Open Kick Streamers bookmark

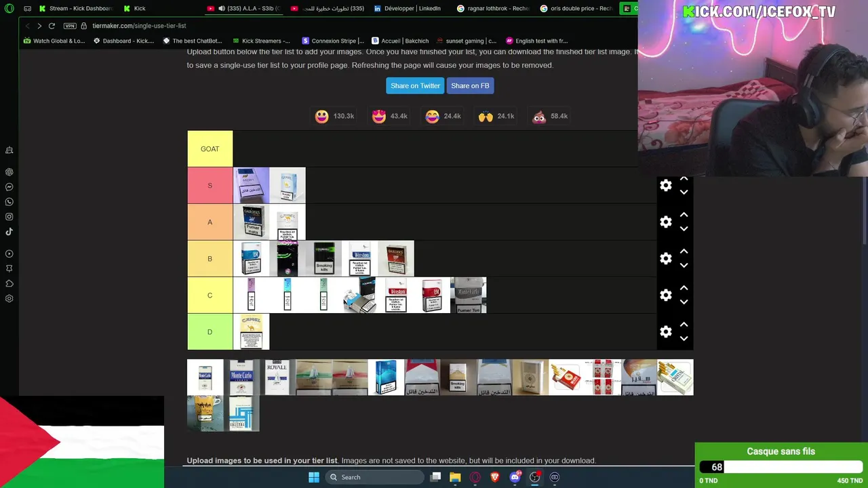tap(260, 41)
